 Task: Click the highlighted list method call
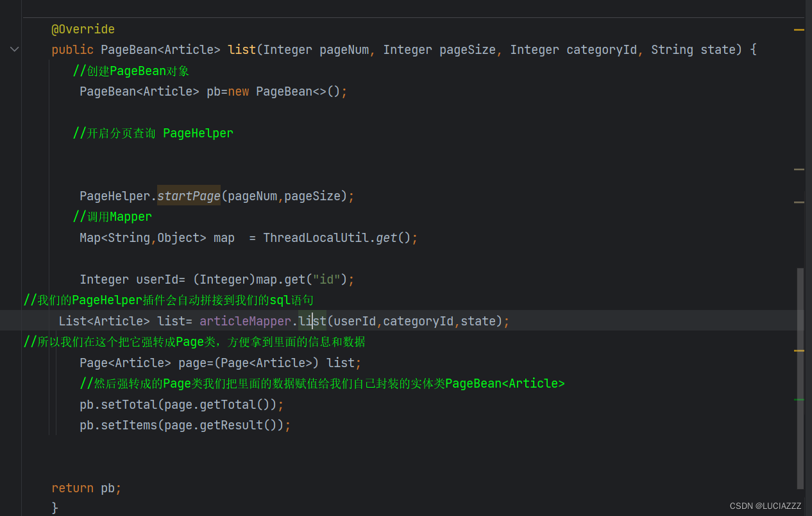click(x=312, y=320)
